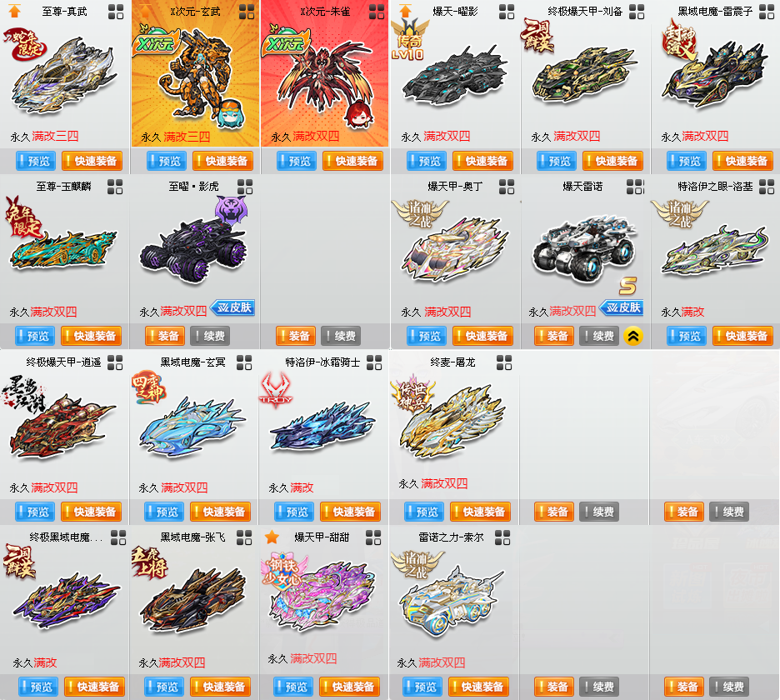Click grid icon on 雷诺之力-索尔 card

(502, 537)
